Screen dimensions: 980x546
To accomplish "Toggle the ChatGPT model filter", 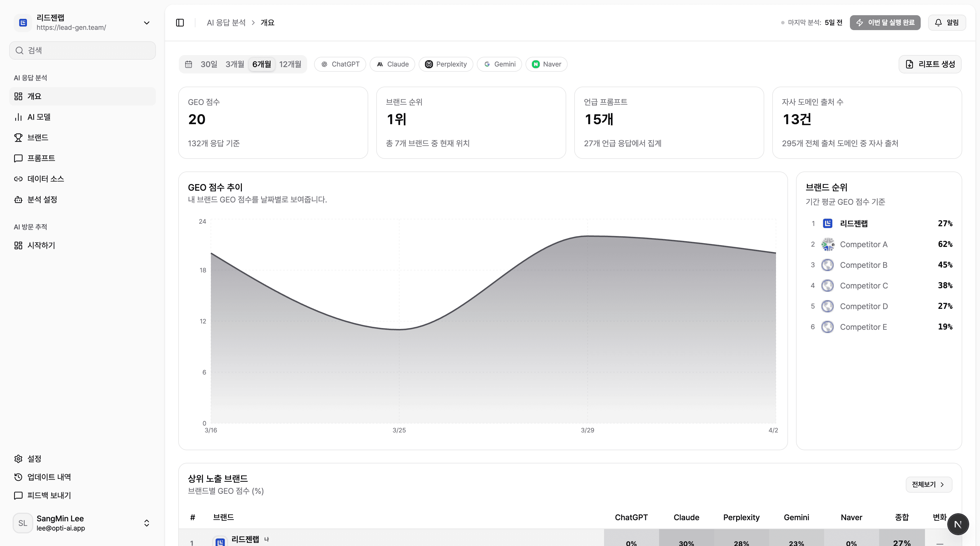I will pyautogui.click(x=340, y=64).
